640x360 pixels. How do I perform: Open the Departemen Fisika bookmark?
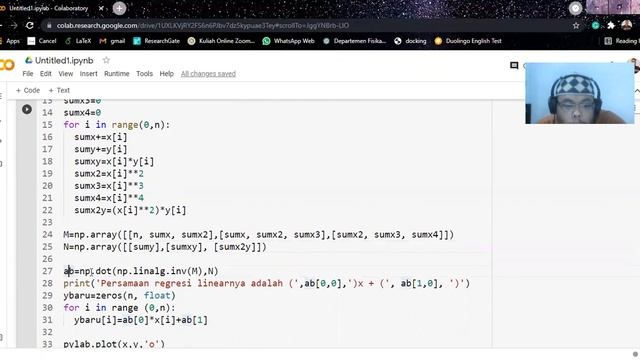click(x=354, y=41)
